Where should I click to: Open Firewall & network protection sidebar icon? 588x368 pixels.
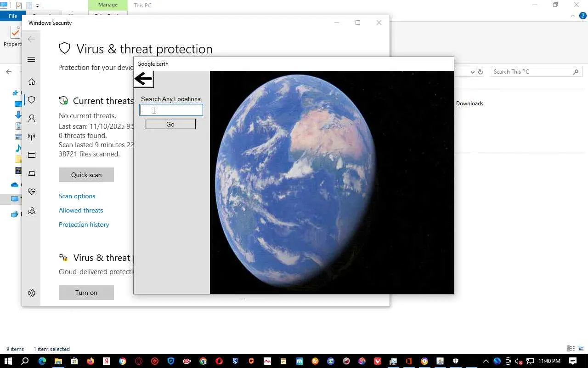coord(32,137)
